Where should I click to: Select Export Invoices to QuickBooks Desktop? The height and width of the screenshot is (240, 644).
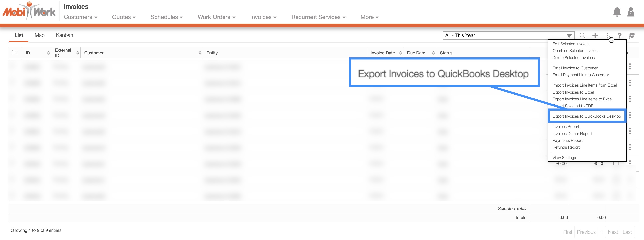(587, 116)
